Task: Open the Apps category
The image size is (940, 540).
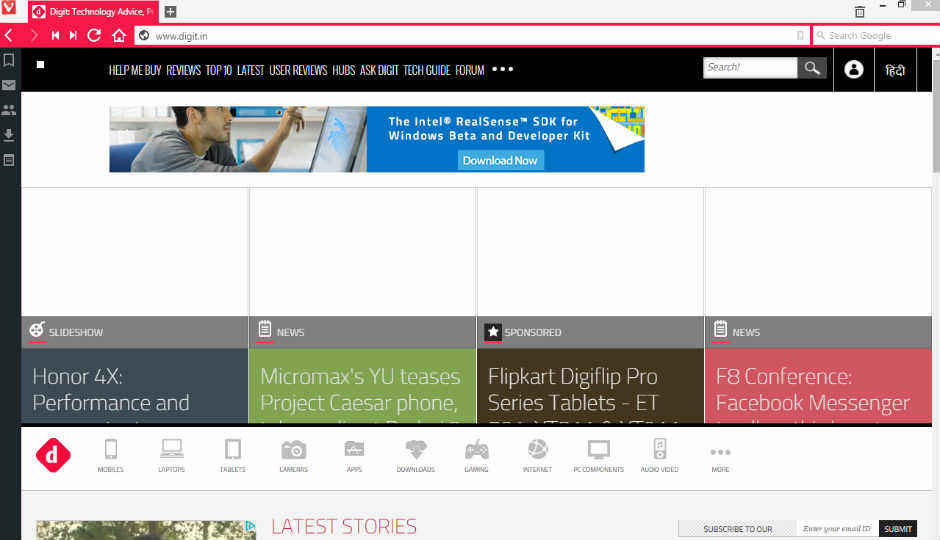Action: tap(354, 455)
